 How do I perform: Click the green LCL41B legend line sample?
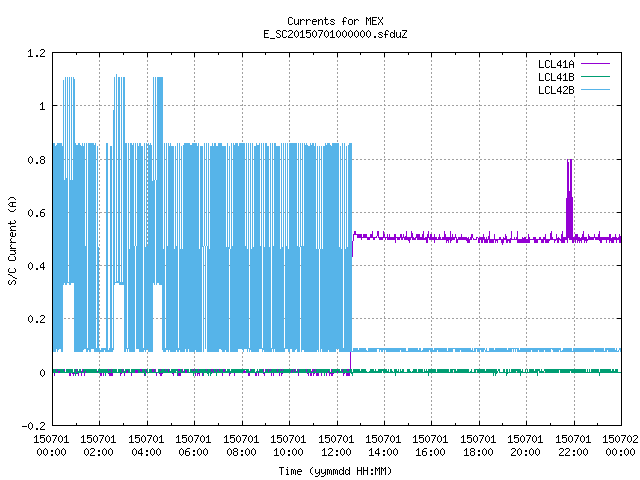pos(595,77)
